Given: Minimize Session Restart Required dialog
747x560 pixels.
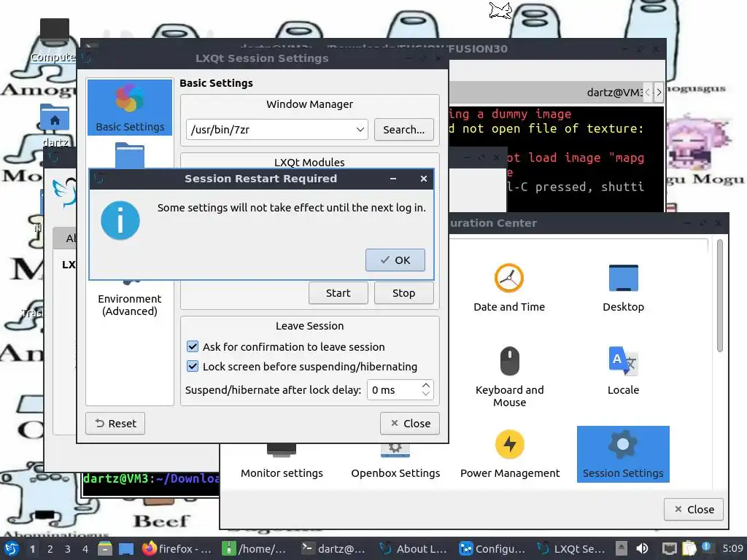Looking at the screenshot, I should click(393, 179).
